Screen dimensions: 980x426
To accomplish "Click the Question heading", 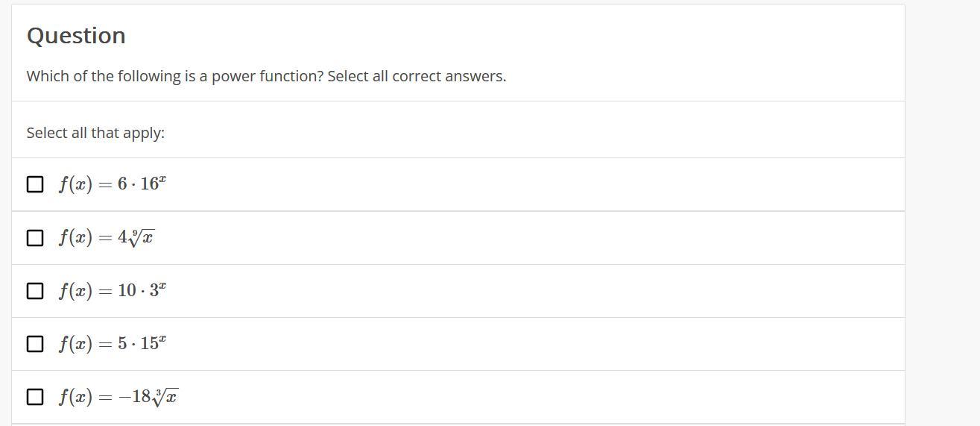I will (x=76, y=36).
